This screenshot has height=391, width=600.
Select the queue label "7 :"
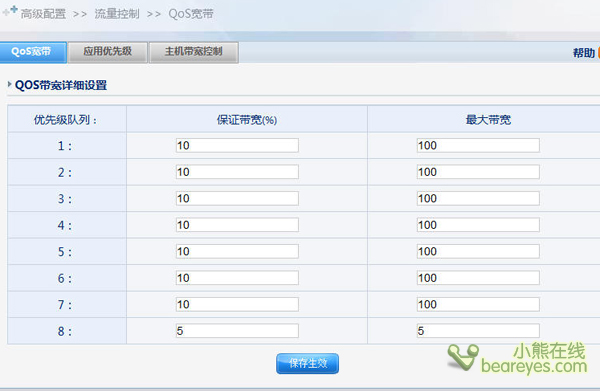pos(65,305)
